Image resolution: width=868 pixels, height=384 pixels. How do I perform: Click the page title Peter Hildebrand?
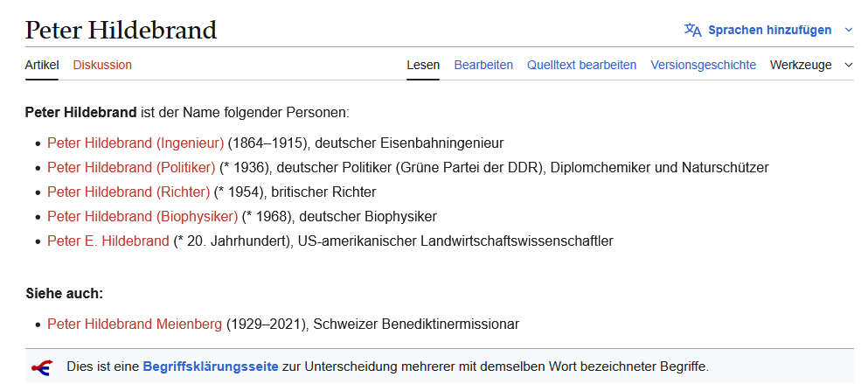coord(122,30)
